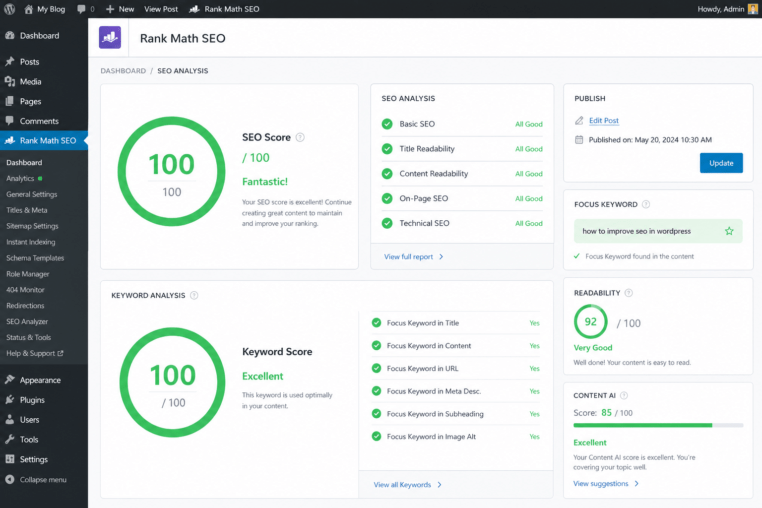Open Titles & Meta submenu
This screenshot has height=508, width=762.
[x=27, y=210]
